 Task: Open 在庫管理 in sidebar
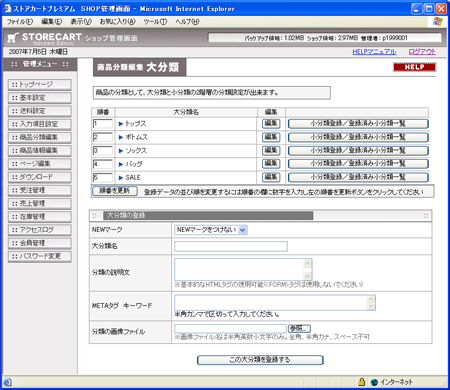pos(40,217)
